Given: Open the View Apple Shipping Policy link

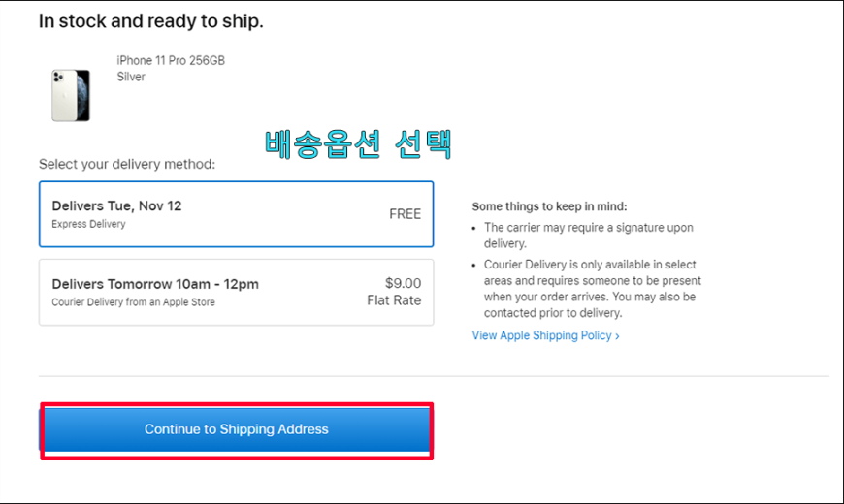Looking at the screenshot, I should pos(545,335).
